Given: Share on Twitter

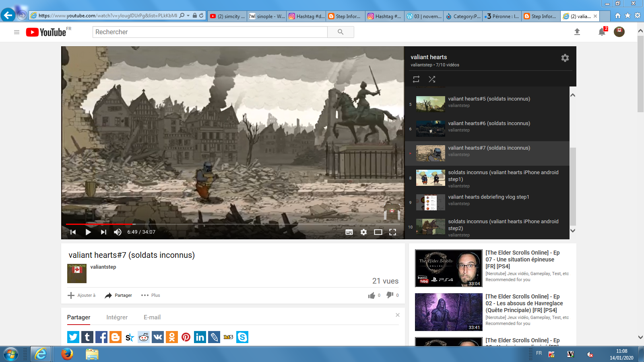Looking at the screenshot, I should click(x=73, y=337).
